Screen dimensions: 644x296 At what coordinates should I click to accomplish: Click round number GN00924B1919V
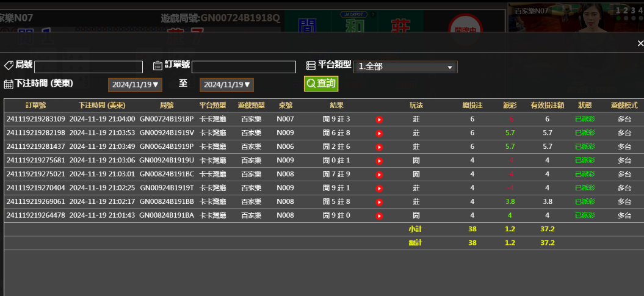(x=167, y=132)
